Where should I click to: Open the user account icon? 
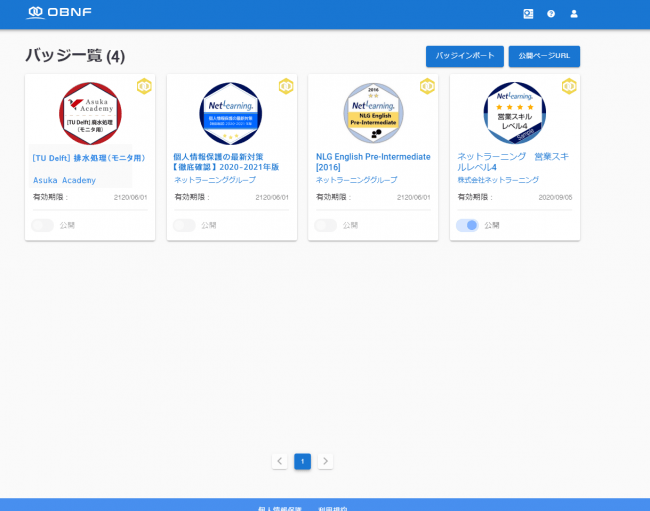tap(574, 14)
